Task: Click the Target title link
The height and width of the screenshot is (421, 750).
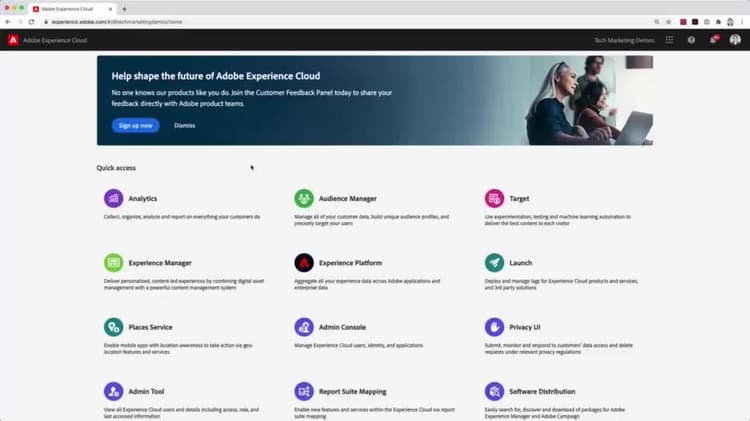Action: (519, 199)
